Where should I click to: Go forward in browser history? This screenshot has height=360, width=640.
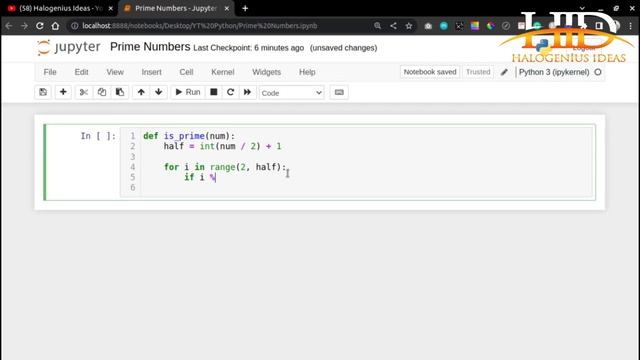point(24,26)
